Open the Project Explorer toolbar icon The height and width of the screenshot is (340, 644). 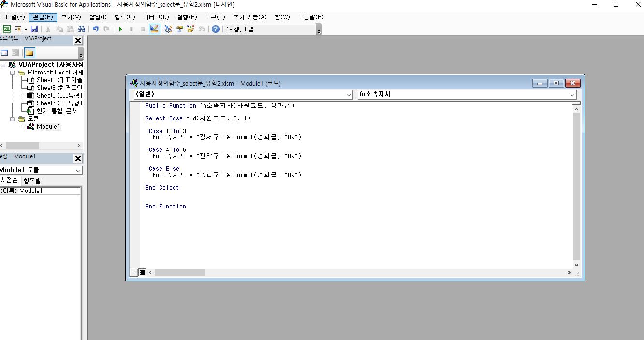point(168,29)
